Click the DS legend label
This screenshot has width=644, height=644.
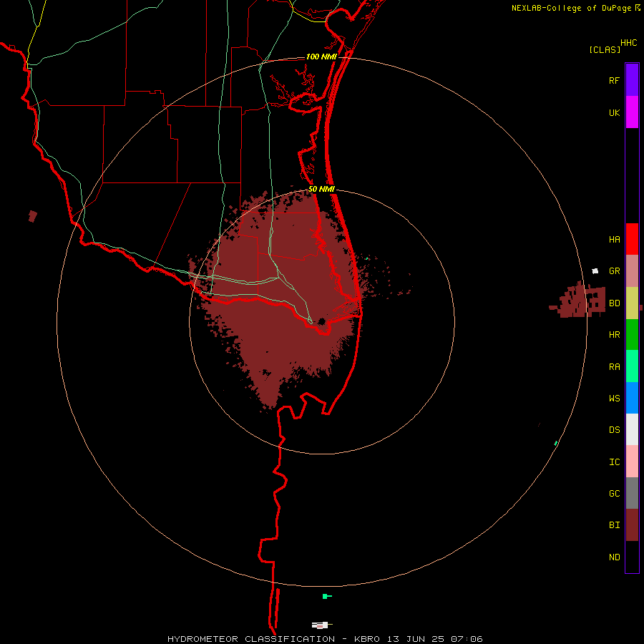tap(614, 430)
